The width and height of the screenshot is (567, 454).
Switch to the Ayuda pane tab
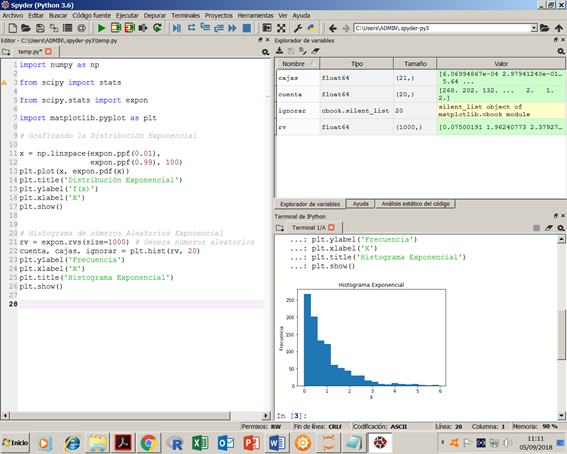point(361,204)
